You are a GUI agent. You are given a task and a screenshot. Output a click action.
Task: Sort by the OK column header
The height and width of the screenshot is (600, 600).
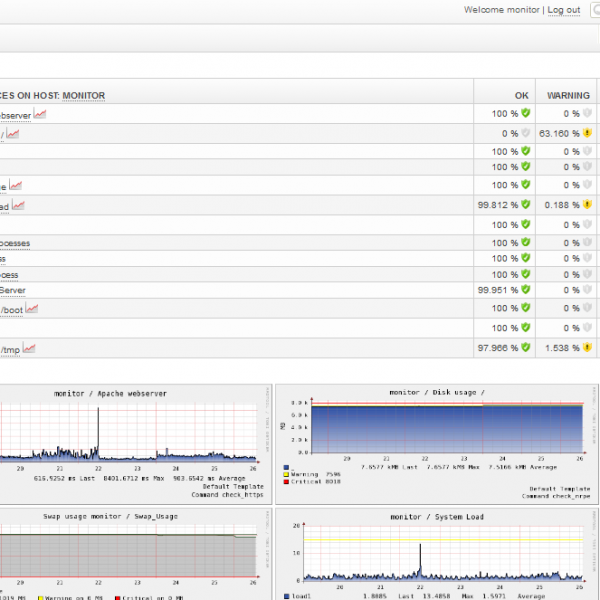(521, 96)
